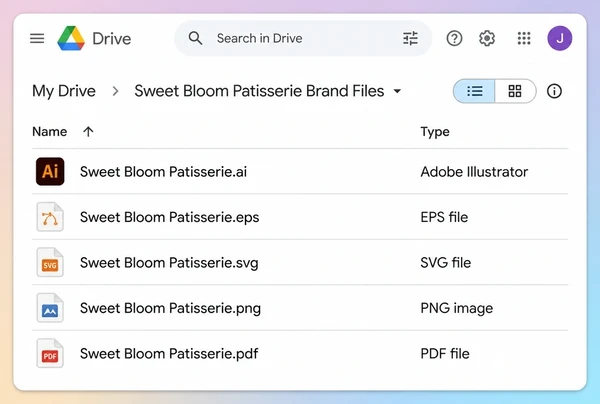Click the EPS file type cell

pyautogui.click(x=444, y=217)
